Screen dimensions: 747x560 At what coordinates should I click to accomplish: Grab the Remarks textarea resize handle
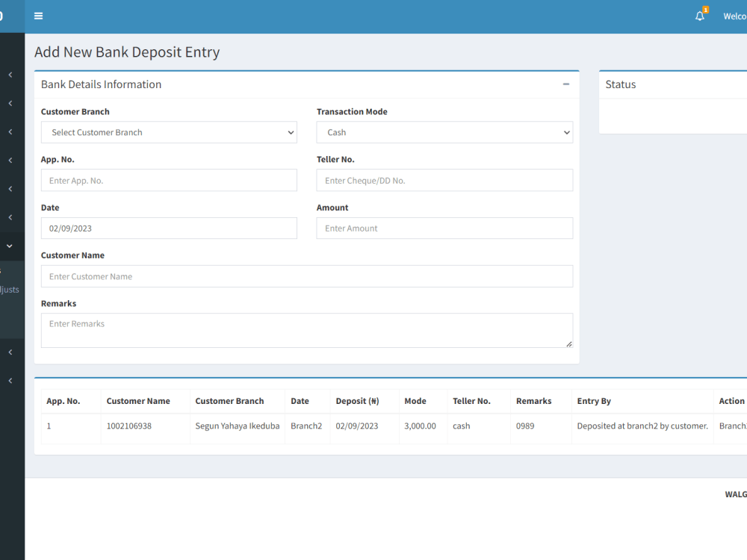(x=569, y=344)
